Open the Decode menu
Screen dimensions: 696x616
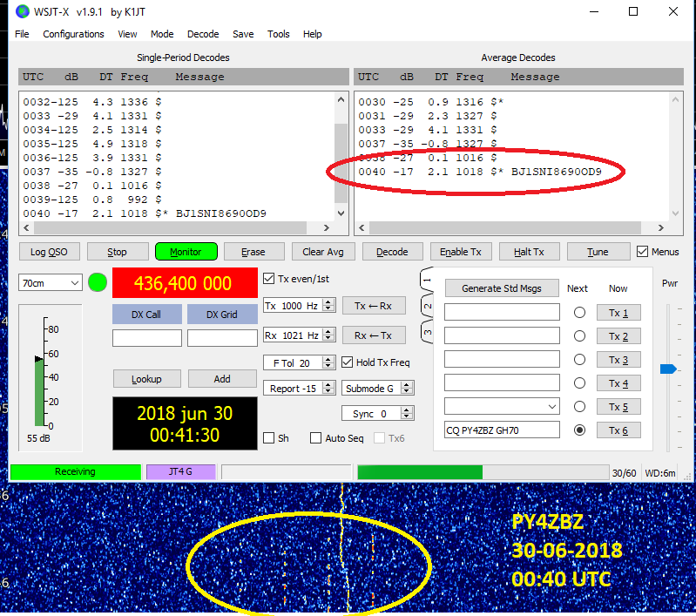(203, 34)
